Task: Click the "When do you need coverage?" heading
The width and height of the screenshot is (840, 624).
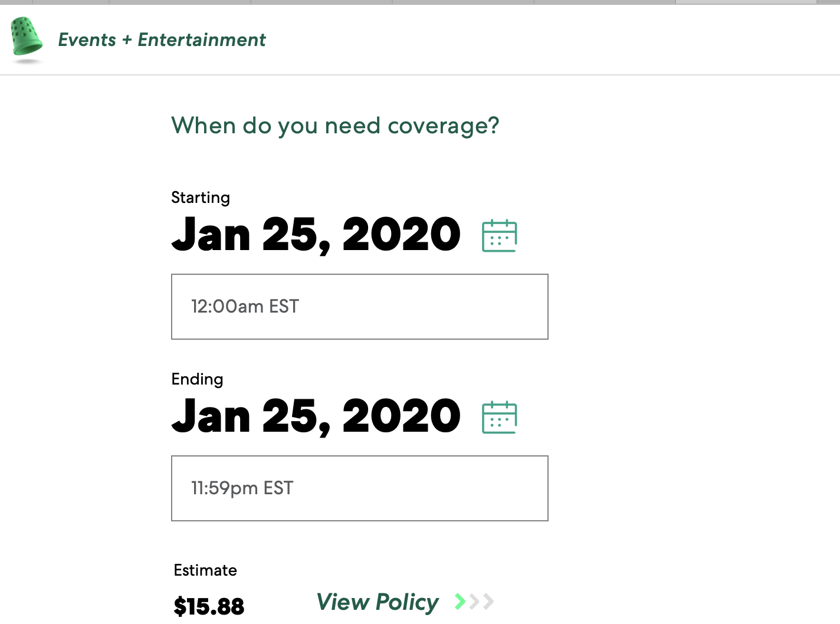Action: (335, 126)
